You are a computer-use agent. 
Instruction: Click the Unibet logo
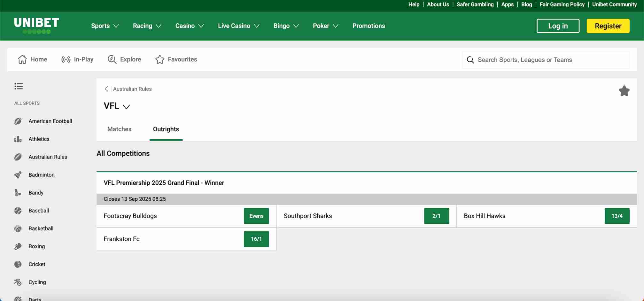36,26
